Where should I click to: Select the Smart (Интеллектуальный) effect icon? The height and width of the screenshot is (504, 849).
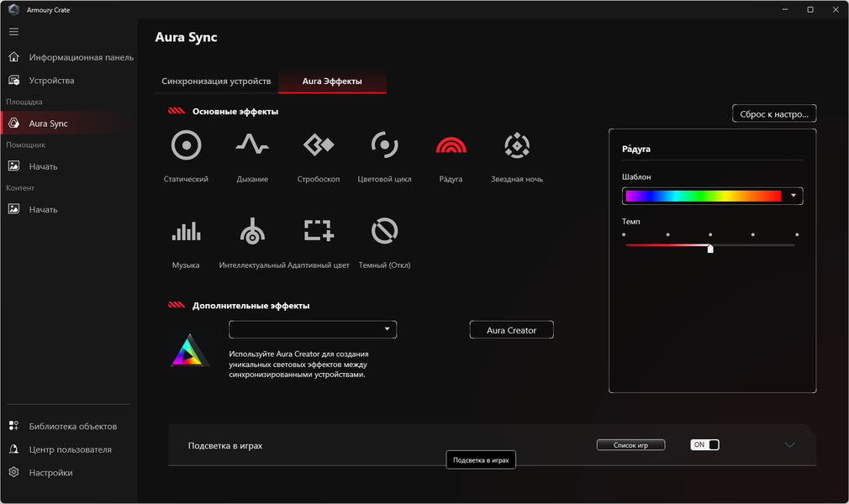(252, 231)
